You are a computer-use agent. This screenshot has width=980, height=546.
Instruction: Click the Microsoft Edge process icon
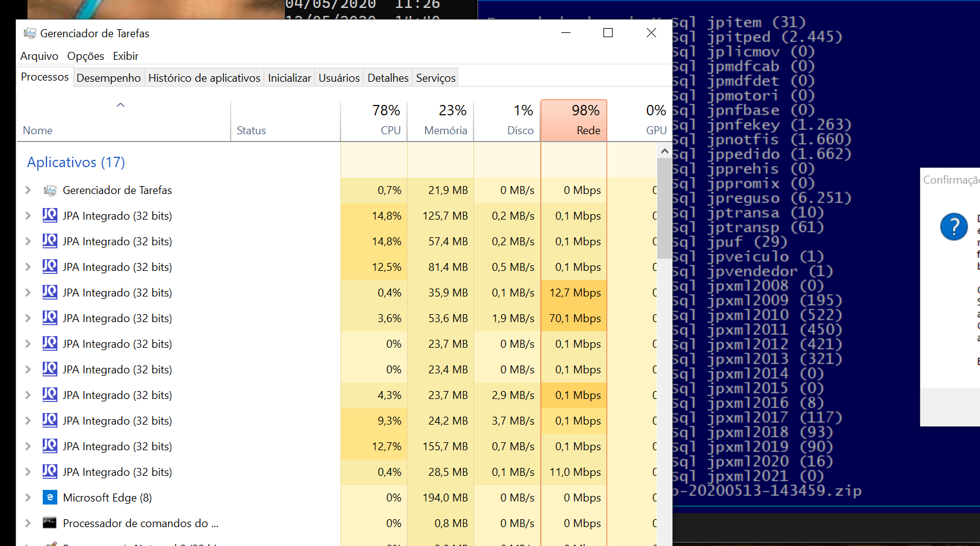coord(50,497)
